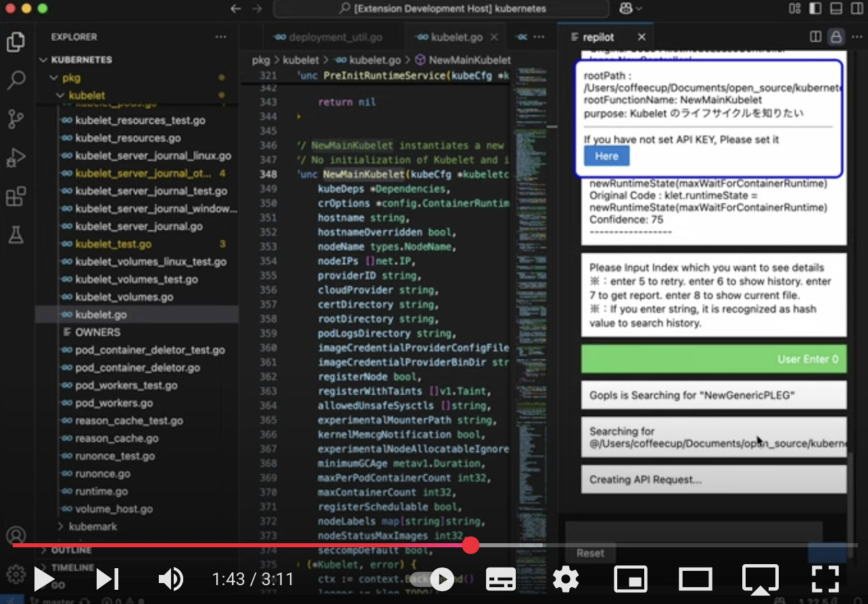This screenshot has width=868, height=604.
Task: Enter YouTube full screen
Action: coord(825,579)
